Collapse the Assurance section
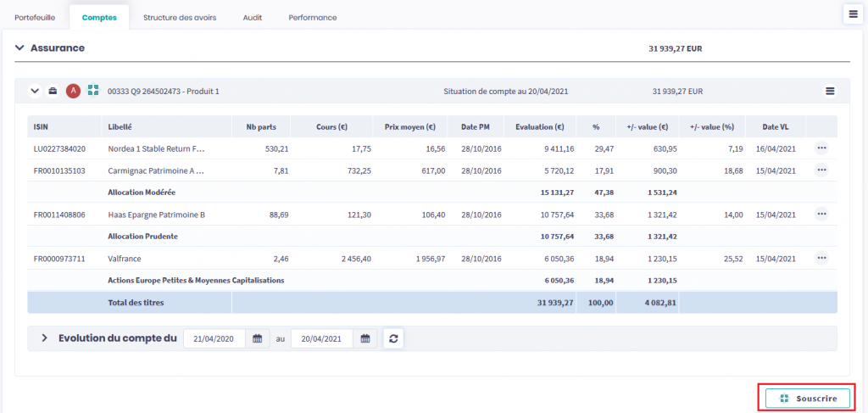 19,48
